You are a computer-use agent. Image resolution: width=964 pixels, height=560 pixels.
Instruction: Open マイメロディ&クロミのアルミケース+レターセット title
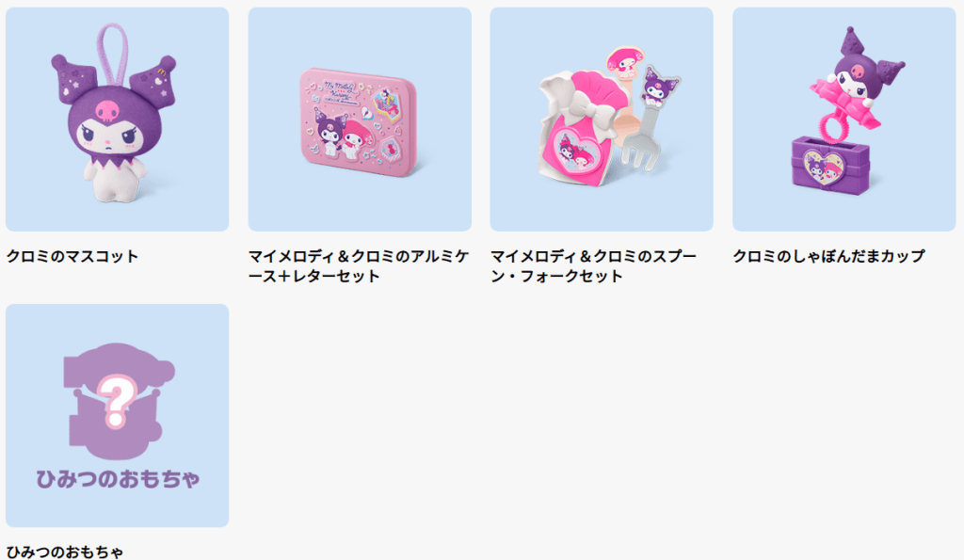359,265
